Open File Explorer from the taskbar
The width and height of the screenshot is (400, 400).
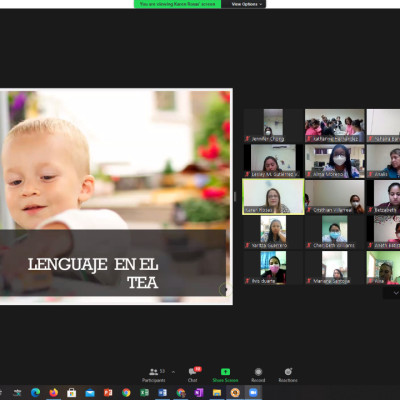pos(217,393)
